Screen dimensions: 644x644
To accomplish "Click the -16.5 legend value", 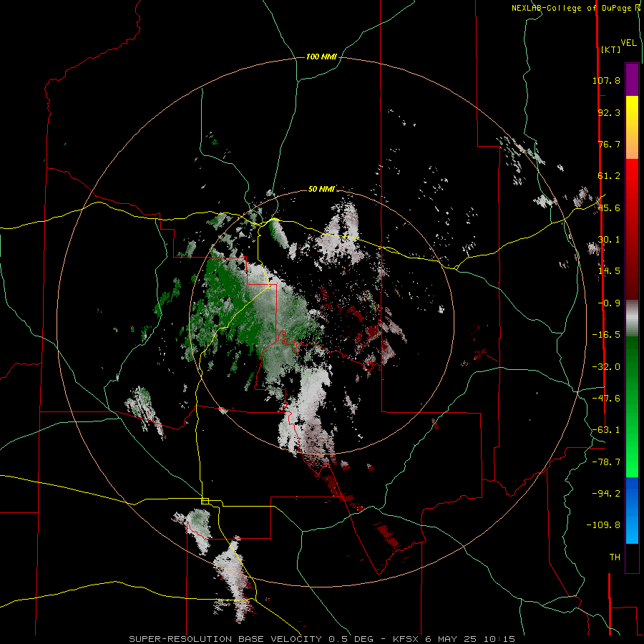I will (x=606, y=335).
